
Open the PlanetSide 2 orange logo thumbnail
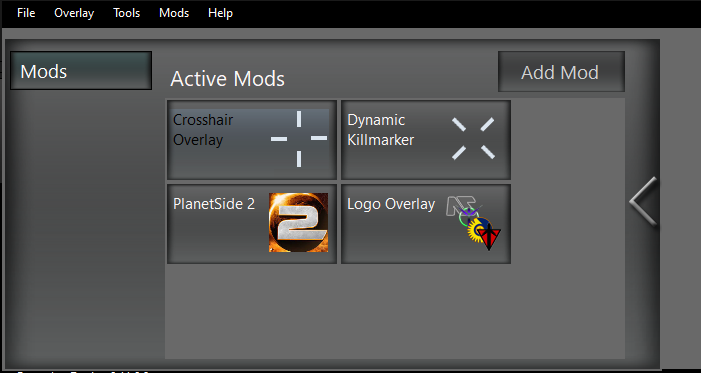[298, 222]
